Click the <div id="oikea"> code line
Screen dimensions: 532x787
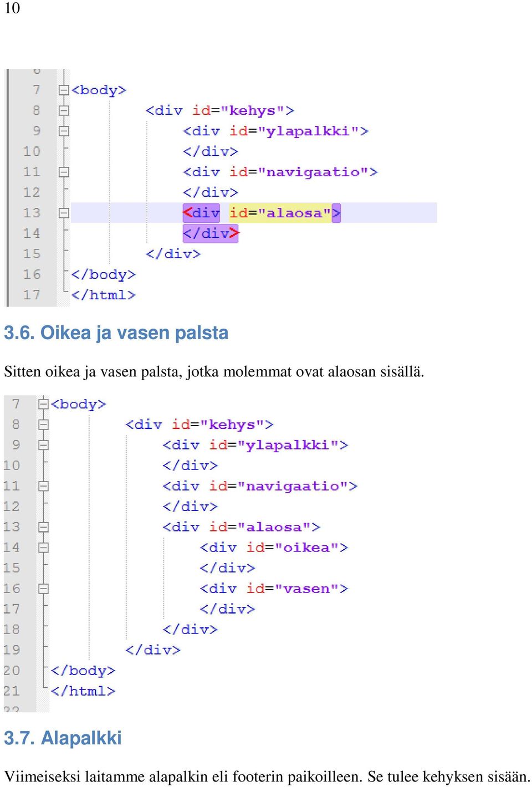[274, 548]
